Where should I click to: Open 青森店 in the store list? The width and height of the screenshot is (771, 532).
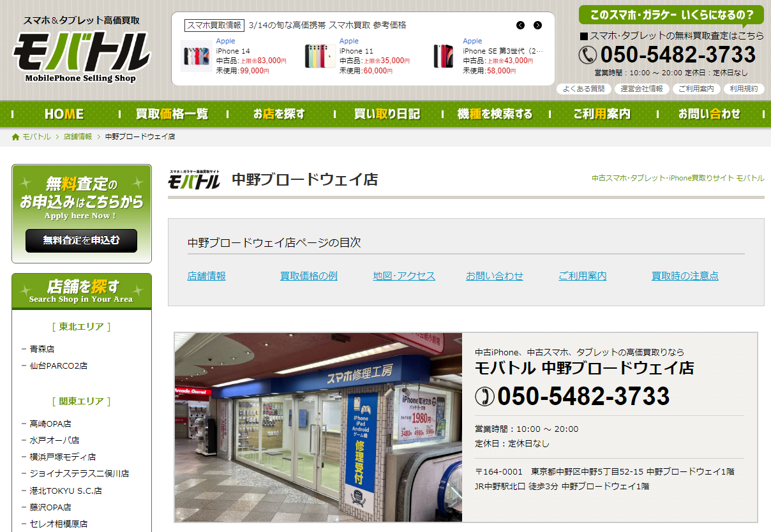point(42,350)
